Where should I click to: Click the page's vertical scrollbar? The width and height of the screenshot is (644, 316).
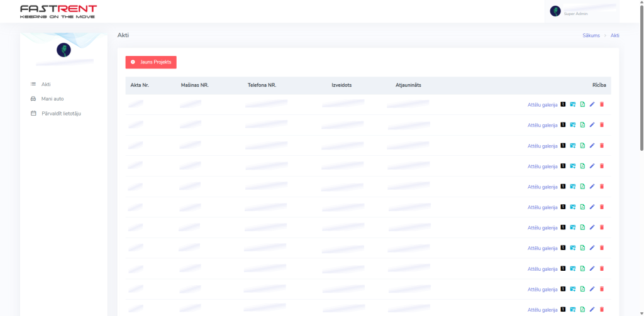pyautogui.click(x=641, y=75)
